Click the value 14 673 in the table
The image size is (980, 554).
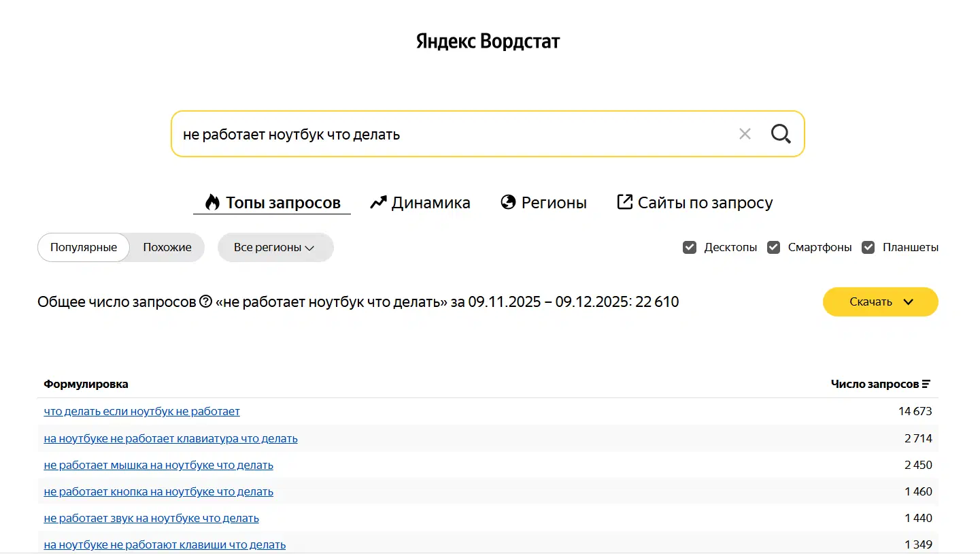pyautogui.click(x=915, y=411)
